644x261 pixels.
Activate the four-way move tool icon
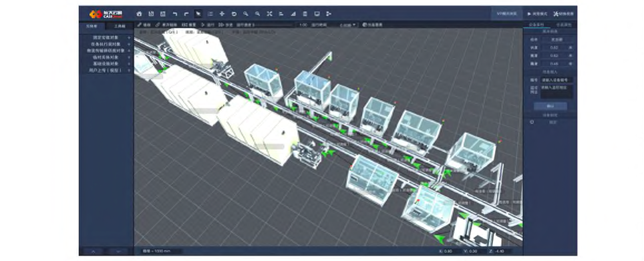[x=222, y=14]
